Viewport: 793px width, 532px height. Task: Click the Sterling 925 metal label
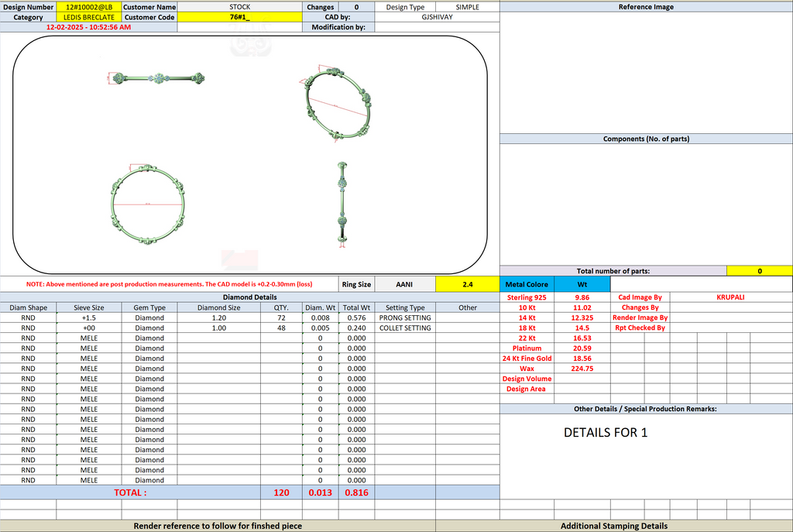(x=527, y=297)
